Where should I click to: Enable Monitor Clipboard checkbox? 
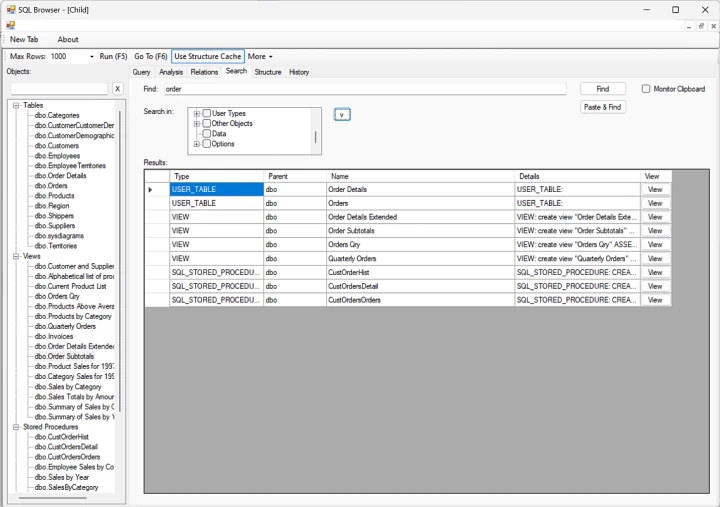pos(646,89)
